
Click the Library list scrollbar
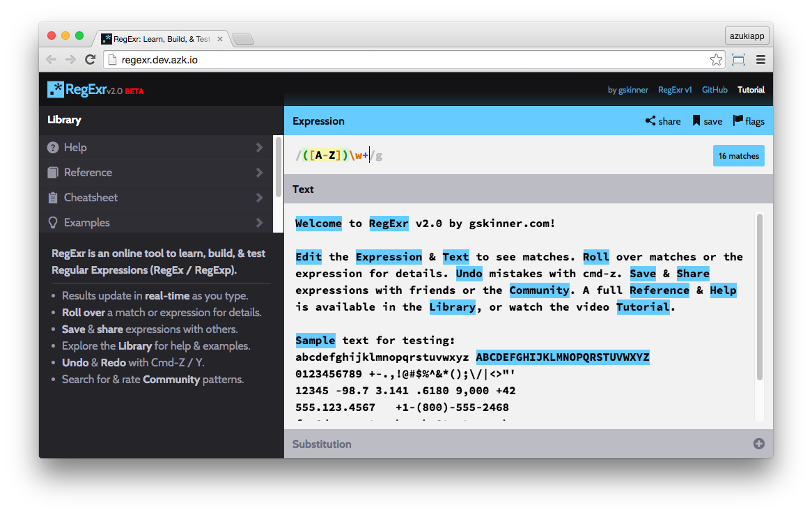(x=278, y=167)
